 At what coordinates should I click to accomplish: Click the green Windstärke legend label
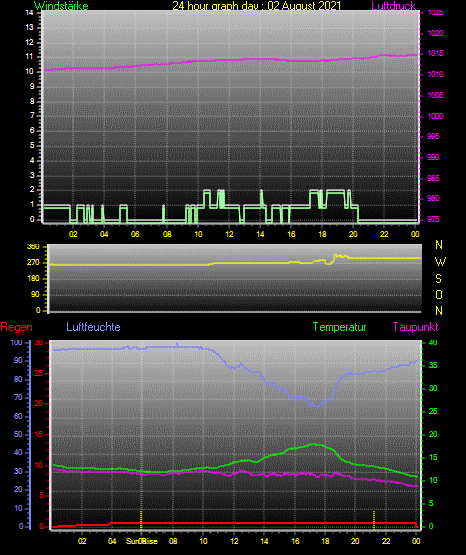pos(61,5)
